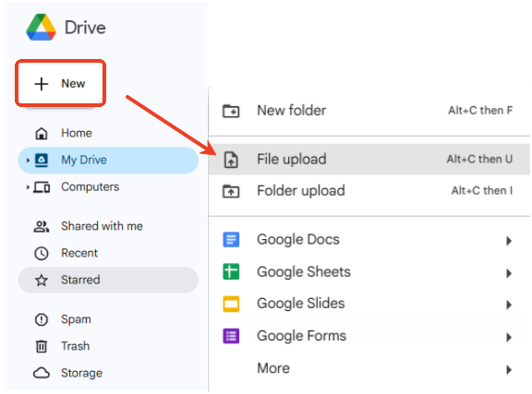
Task: Click the New button label
Action: (x=73, y=83)
